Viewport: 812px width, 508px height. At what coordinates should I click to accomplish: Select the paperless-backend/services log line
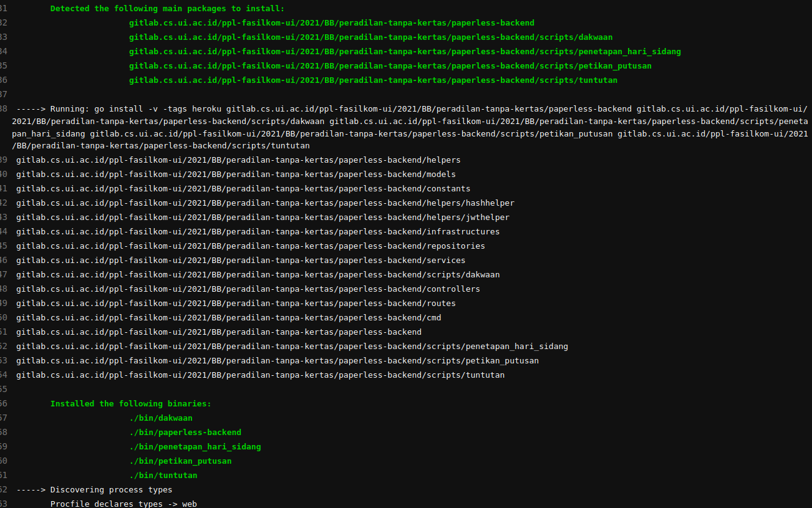[241, 261]
